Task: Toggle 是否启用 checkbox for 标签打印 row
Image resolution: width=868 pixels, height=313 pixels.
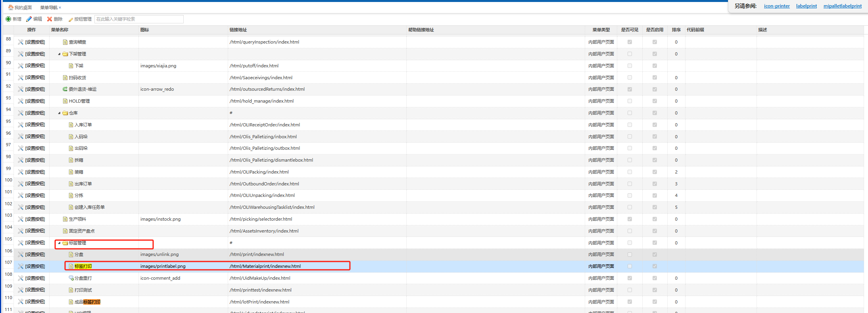Action: tap(655, 266)
